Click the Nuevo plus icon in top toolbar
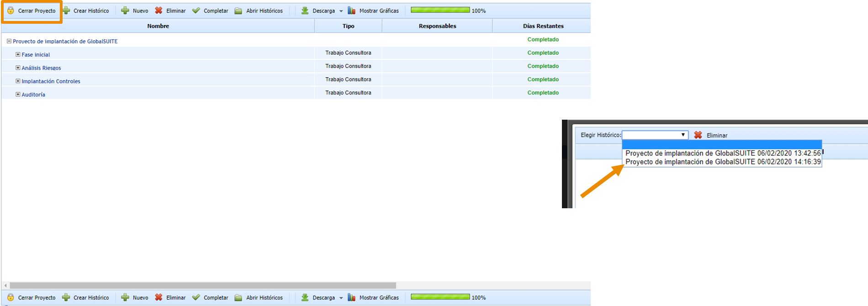The height and width of the screenshot is (306, 868). pyautogui.click(x=125, y=11)
